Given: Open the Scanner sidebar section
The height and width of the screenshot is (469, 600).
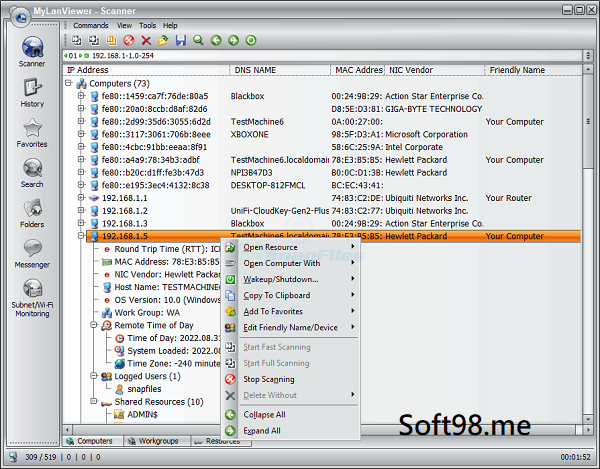Looking at the screenshot, I should (32, 52).
